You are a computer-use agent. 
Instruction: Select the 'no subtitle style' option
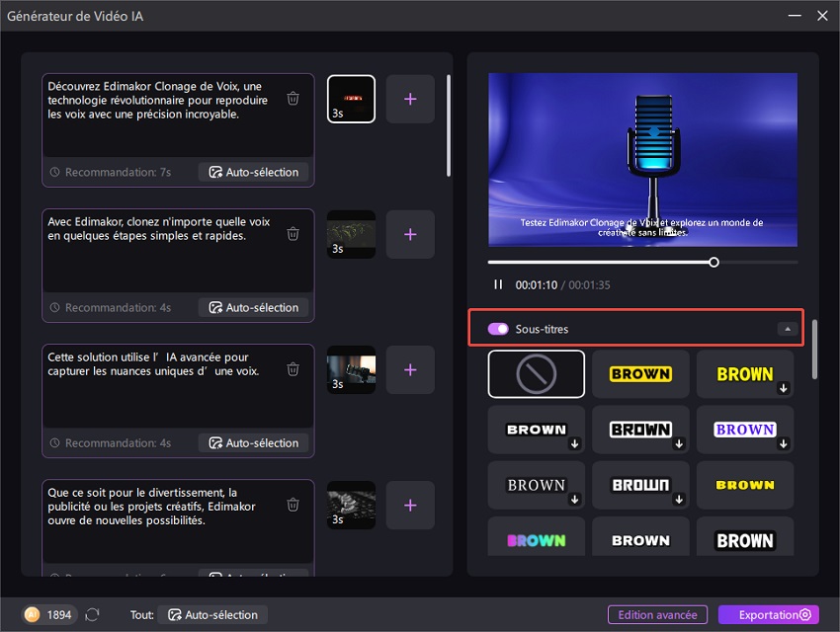pyautogui.click(x=537, y=374)
